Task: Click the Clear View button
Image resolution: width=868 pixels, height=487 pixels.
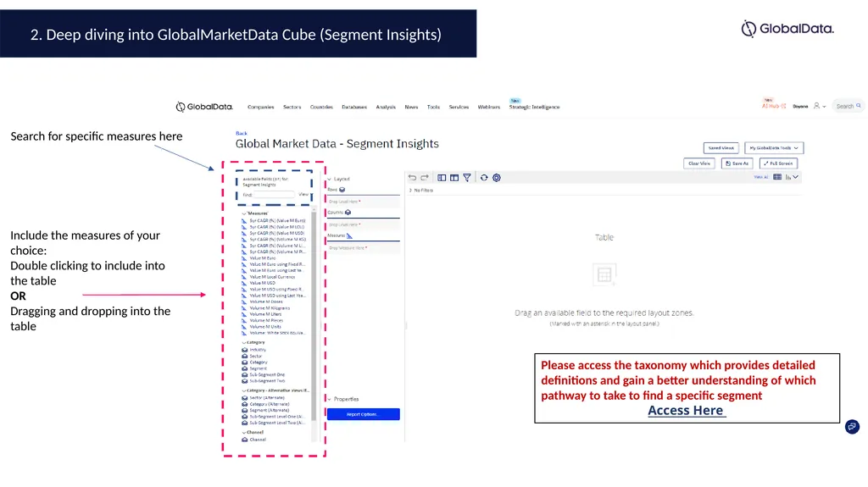Action: click(699, 163)
